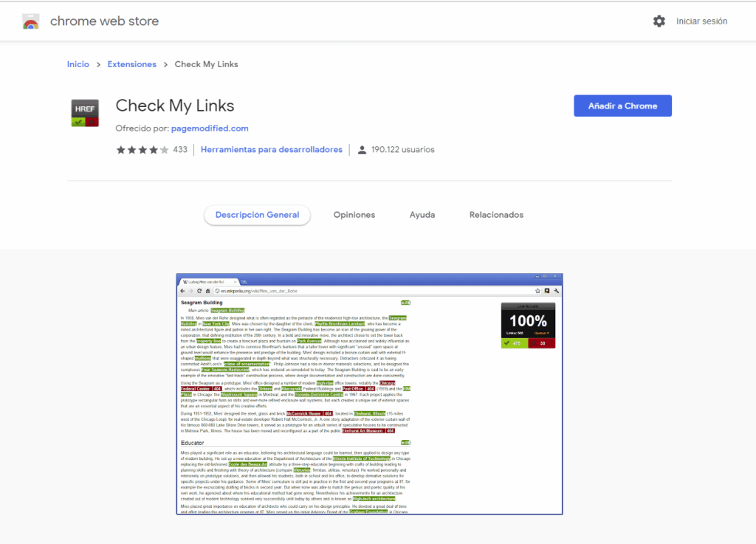View the Relacionados tab

coord(496,215)
